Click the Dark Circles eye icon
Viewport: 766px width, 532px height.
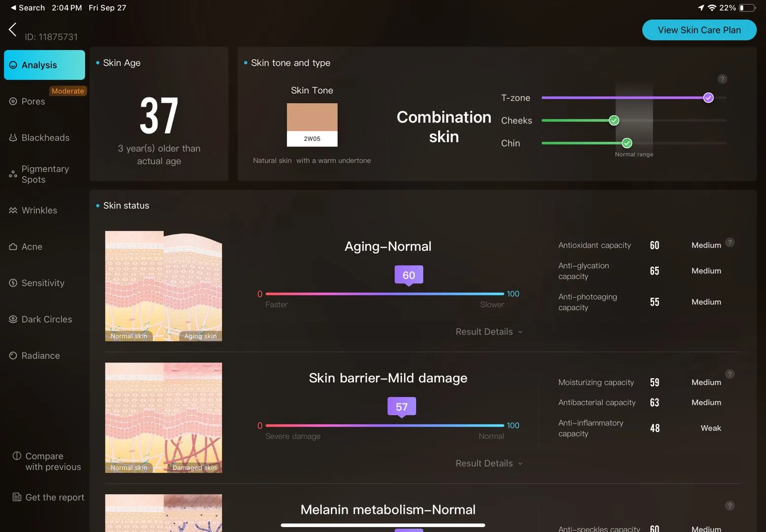click(x=13, y=319)
